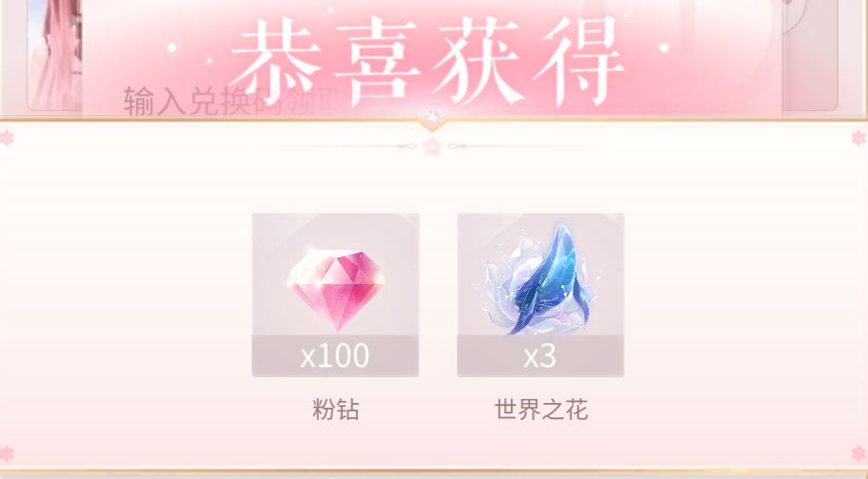Click the pink flower ornament on the thin divider line
This screenshot has width=868, height=479.
432,146
